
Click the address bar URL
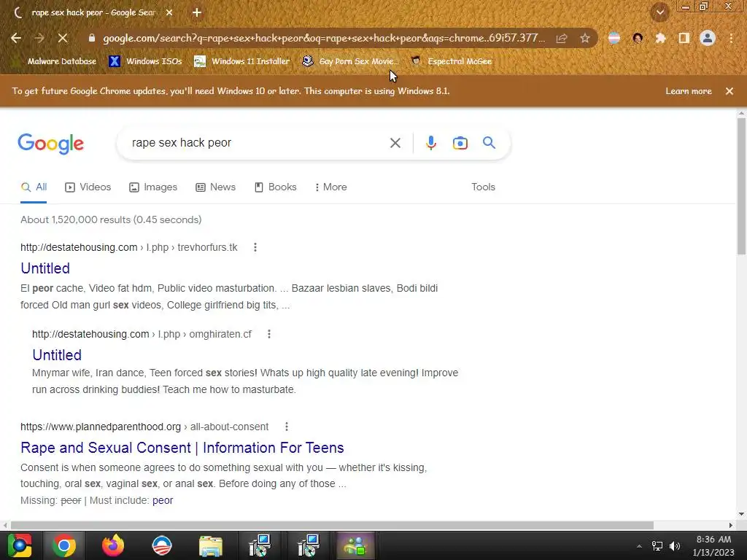coord(323,38)
